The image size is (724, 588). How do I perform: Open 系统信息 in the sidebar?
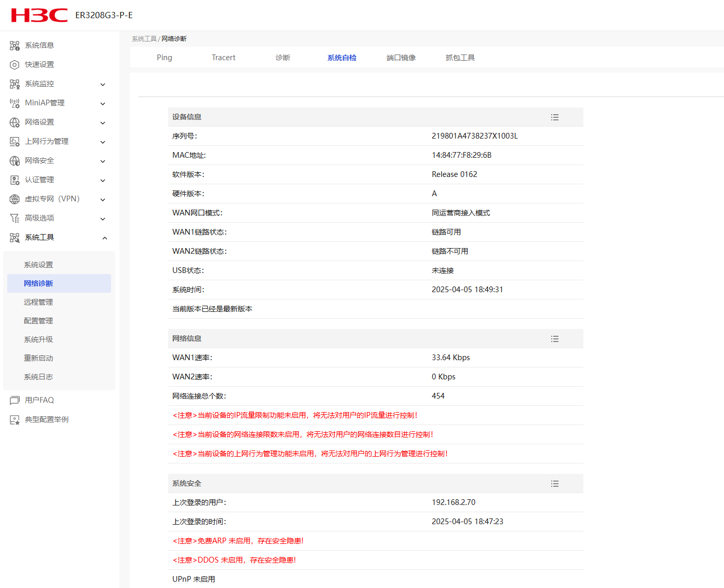[39, 45]
